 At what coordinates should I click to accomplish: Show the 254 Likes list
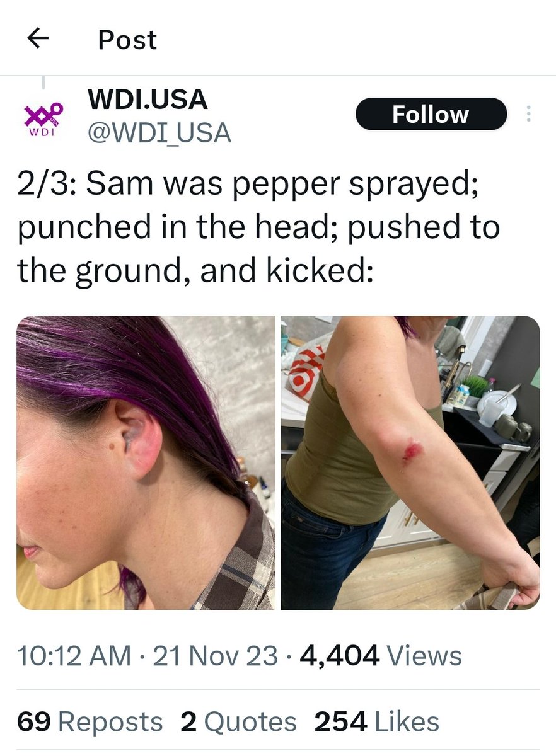click(x=377, y=722)
